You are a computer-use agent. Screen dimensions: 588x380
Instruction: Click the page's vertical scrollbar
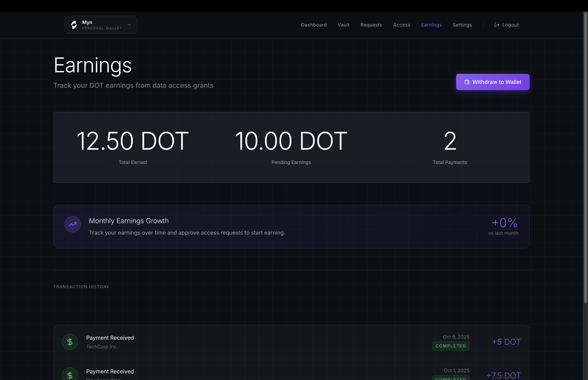[x=585, y=158]
